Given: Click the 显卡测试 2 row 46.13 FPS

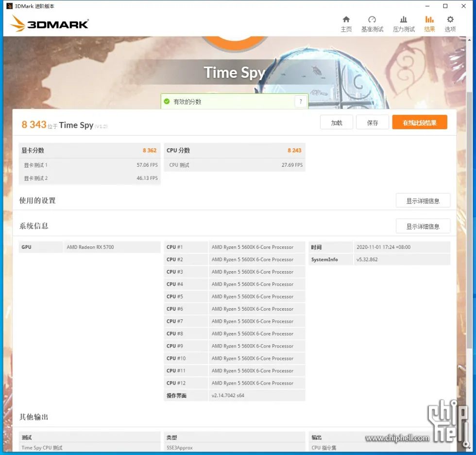Looking at the screenshot, I should click(90, 178).
